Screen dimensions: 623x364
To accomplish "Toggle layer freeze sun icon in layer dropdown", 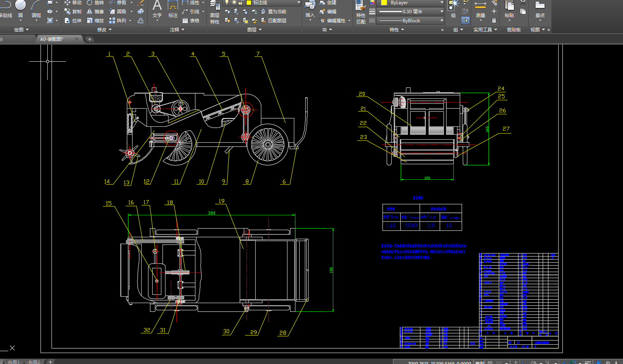I will coord(234,3).
